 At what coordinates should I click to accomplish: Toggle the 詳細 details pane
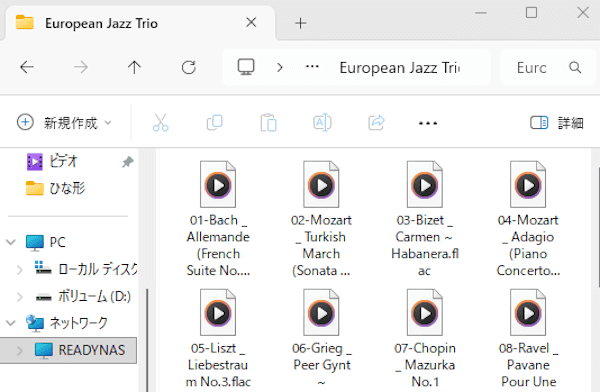(557, 123)
